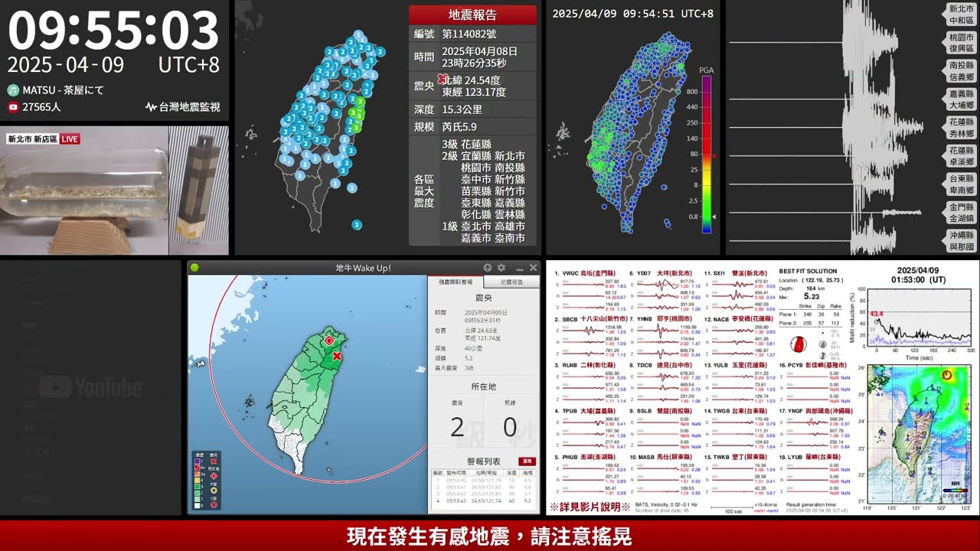Switch to the 強震即時警報 tab

(456, 282)
